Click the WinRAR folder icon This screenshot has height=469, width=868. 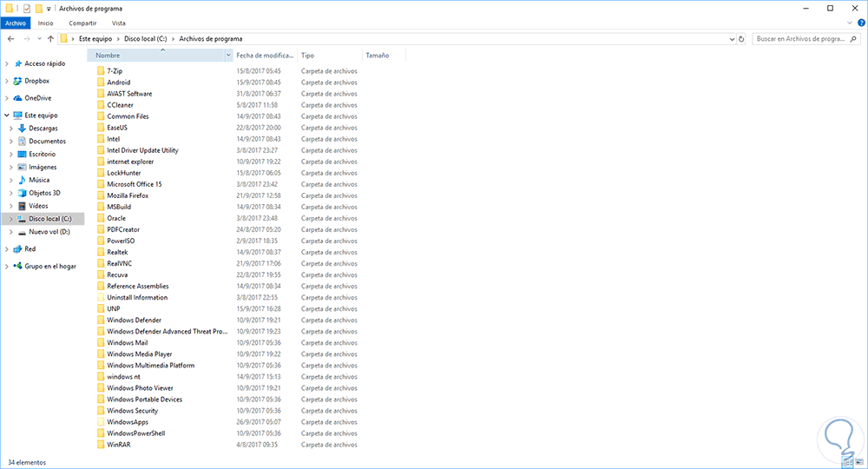point(100,445)
